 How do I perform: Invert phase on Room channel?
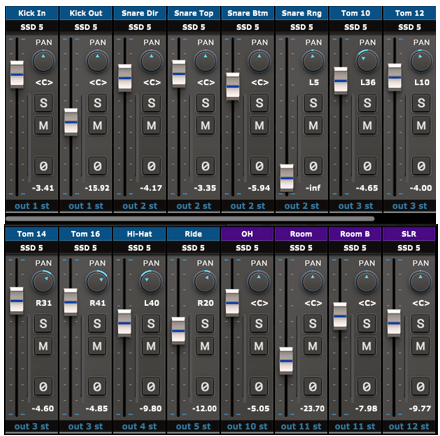[313, 386]
